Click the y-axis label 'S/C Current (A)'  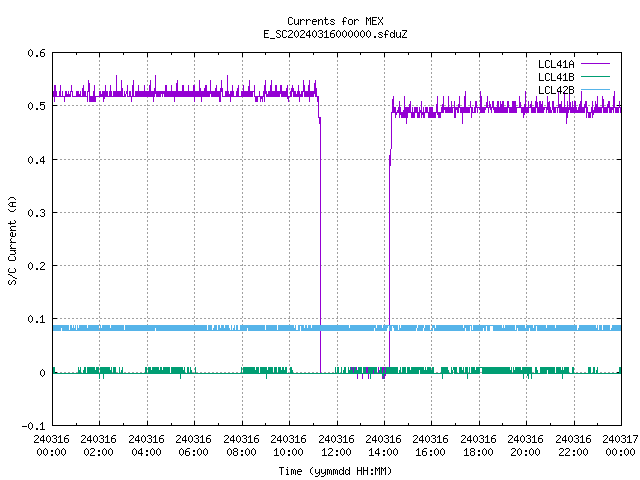(13, 241)
